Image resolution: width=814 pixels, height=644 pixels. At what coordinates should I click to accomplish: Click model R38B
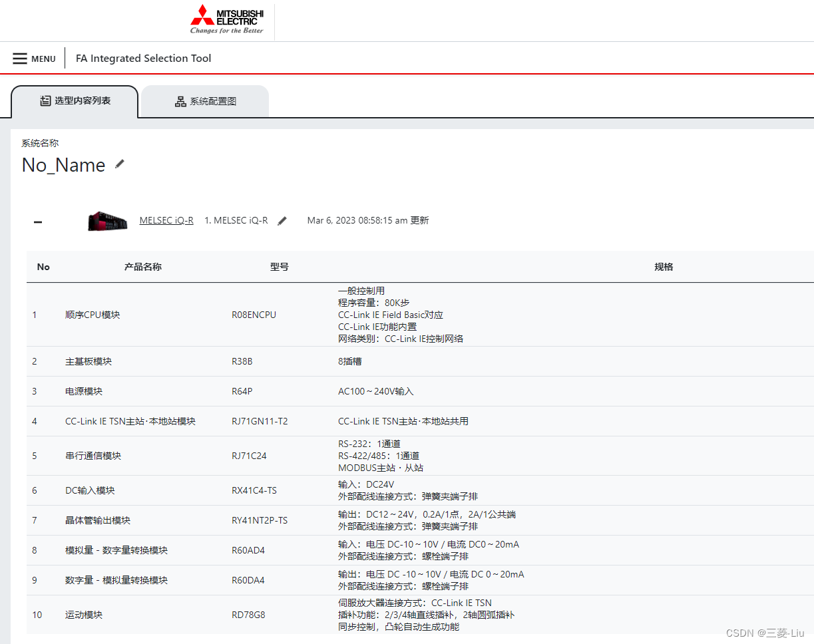coord(242,361)
